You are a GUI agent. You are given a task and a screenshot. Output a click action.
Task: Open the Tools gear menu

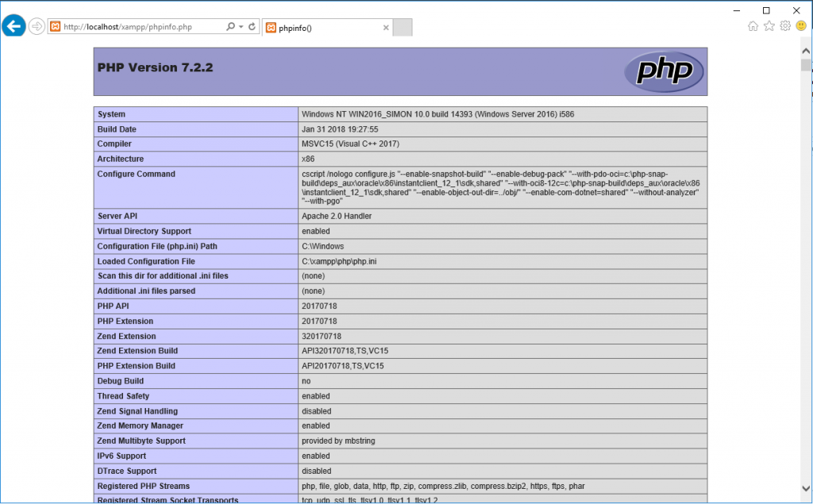[785, 26]
